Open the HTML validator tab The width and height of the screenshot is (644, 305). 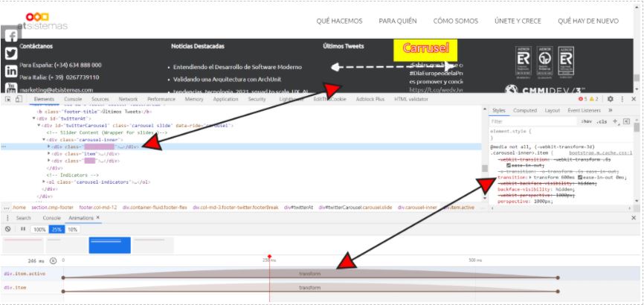[x=410, y=99]
